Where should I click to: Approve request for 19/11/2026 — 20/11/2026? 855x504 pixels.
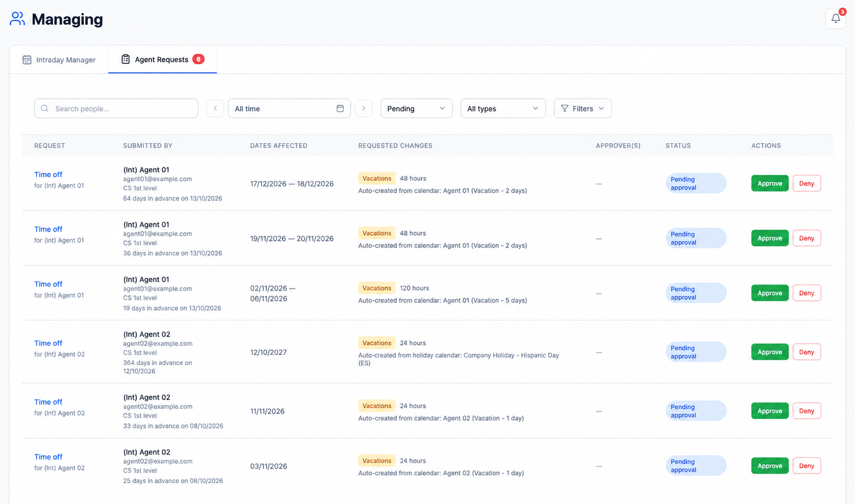coord(770,238)
